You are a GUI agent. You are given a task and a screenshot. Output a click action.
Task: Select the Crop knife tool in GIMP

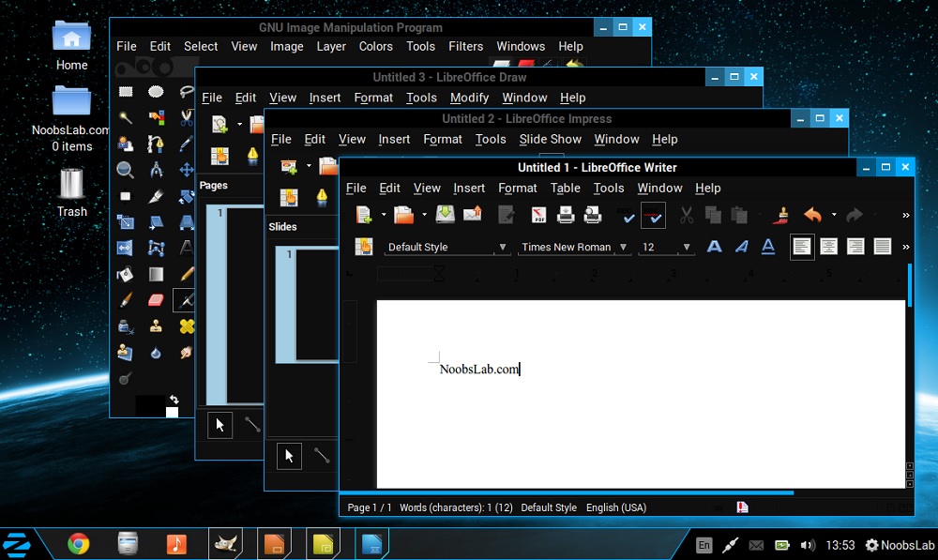[156, 196]
